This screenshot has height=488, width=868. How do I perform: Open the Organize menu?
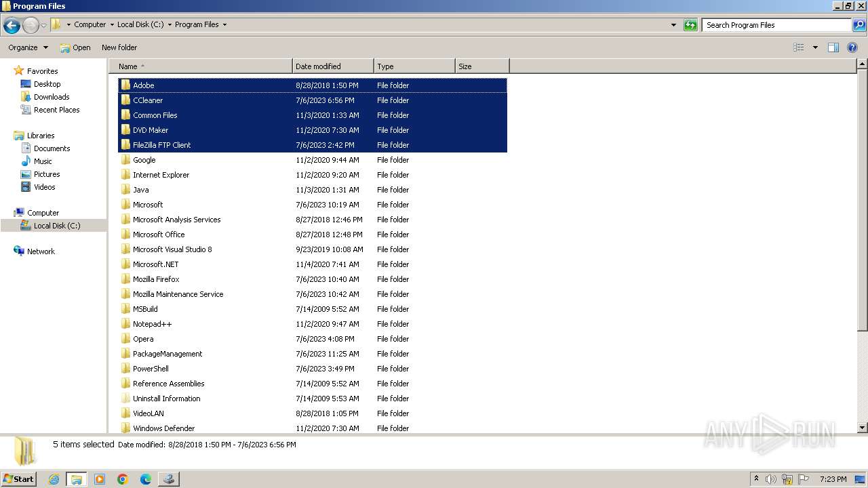pos(28,47)
